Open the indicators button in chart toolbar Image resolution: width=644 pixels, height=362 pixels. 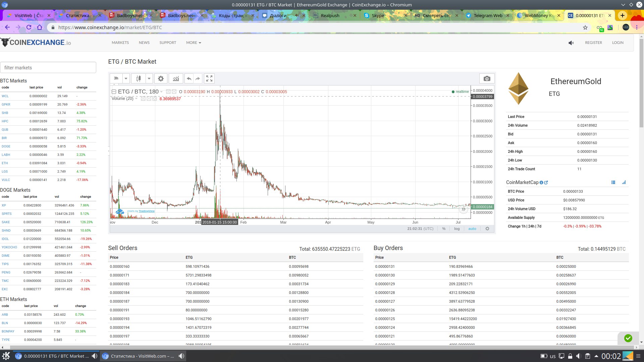[176, 78]
